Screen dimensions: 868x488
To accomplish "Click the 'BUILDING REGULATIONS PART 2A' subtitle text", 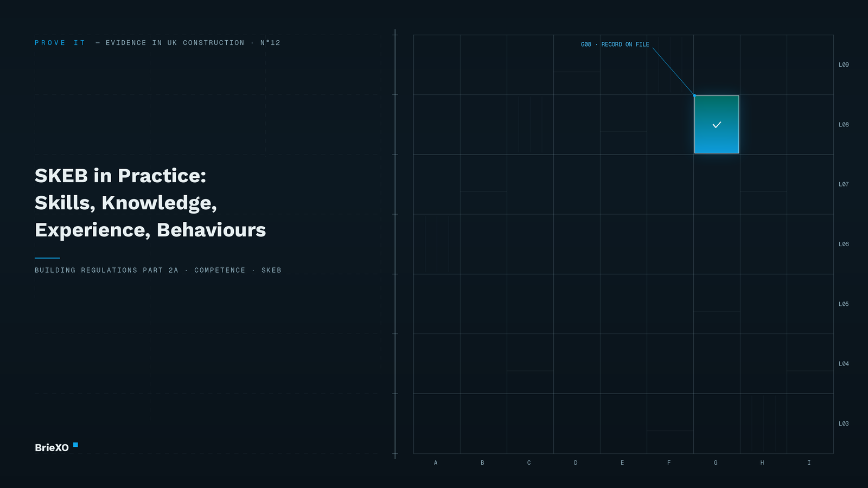I will (x=106, y=270).
